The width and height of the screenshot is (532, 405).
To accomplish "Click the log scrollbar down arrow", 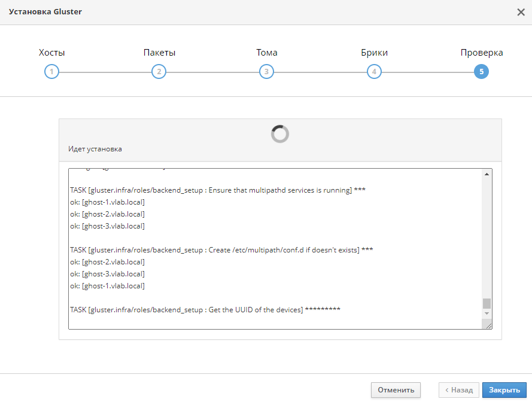I will [x=487, y=313].
